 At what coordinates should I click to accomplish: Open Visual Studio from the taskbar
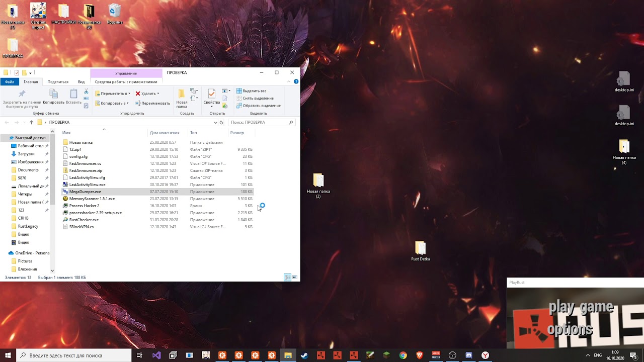click(x=156, y=355)
